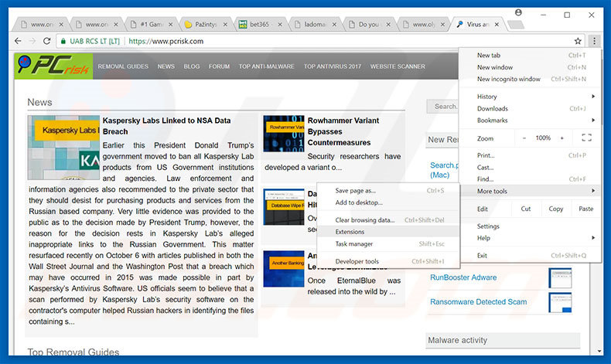Decrease zoom with the minus button
This screenshot has height=364, width=611.
pyautogui.click(x=524, y=138)
